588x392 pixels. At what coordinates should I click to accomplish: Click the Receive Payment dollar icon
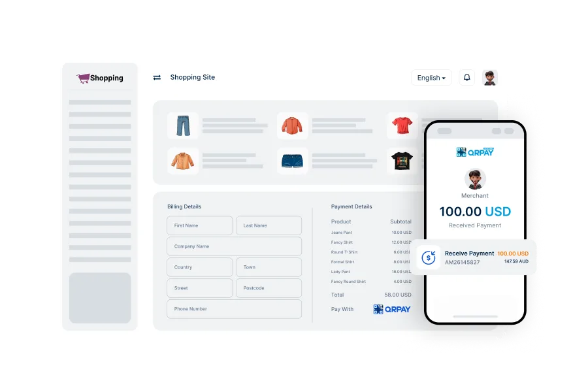pyautogui.click(x=429, y=257)
